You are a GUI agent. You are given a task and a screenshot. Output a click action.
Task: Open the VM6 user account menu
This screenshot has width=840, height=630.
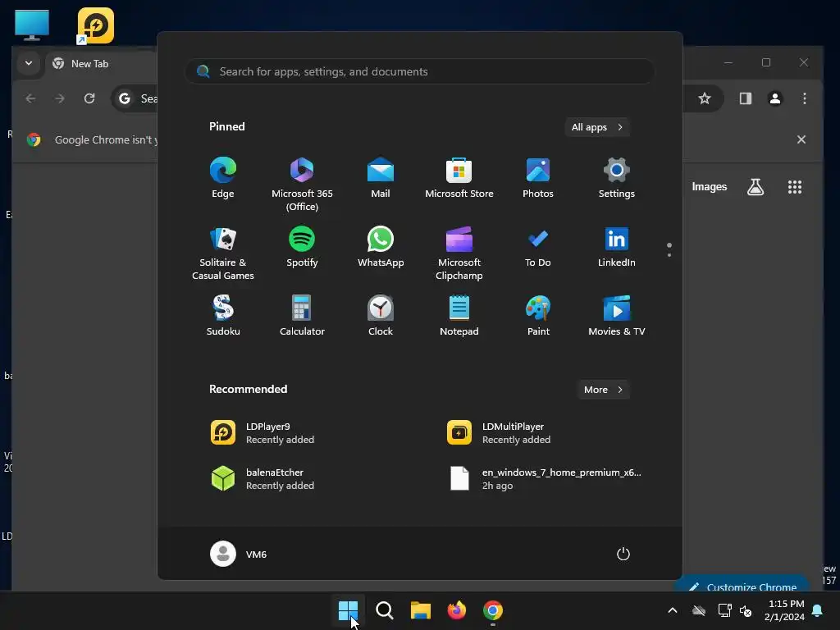coord(239,554)
